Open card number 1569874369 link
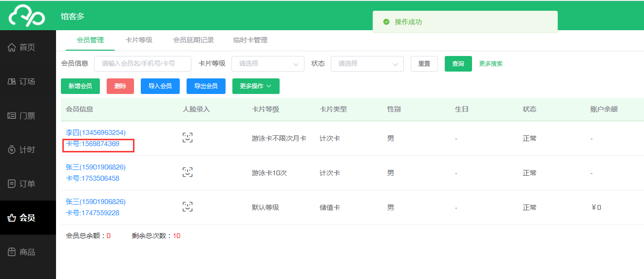644x279 pixels. click(x=93, y=144)
